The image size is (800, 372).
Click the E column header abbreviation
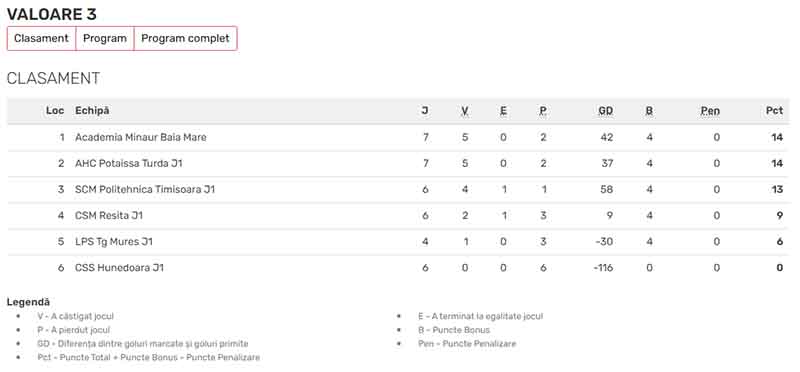[504, 111]
